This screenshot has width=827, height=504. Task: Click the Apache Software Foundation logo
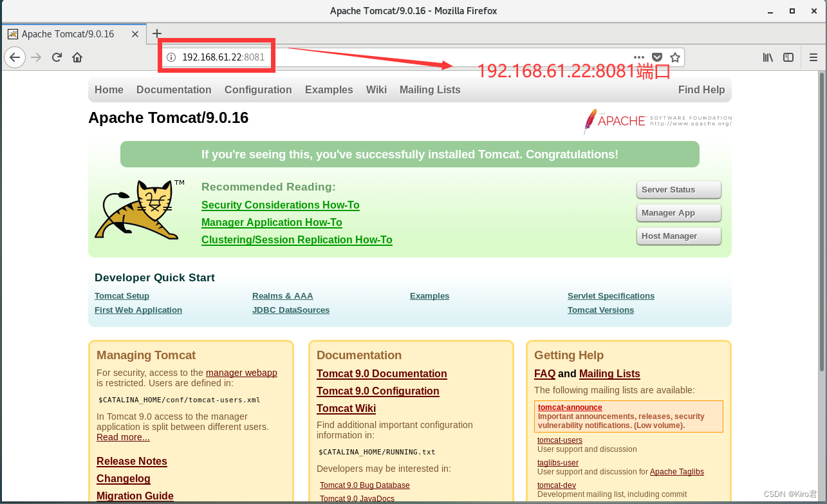(657, 121)
